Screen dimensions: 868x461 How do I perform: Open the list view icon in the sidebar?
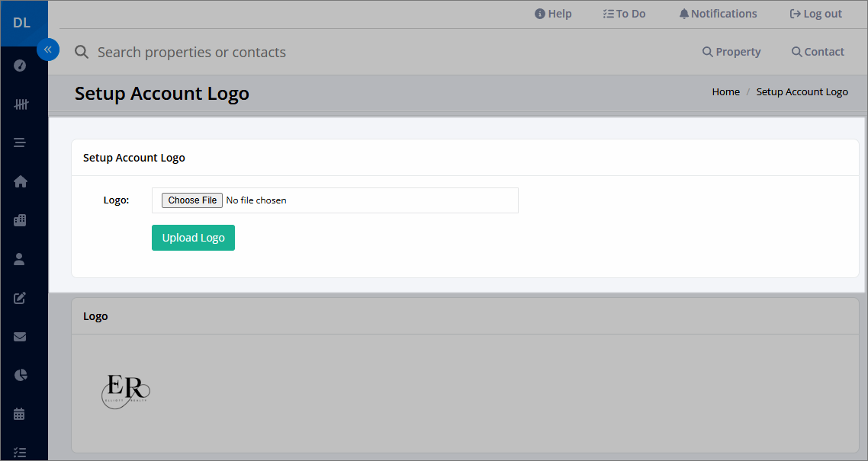(x=18, y=142)
